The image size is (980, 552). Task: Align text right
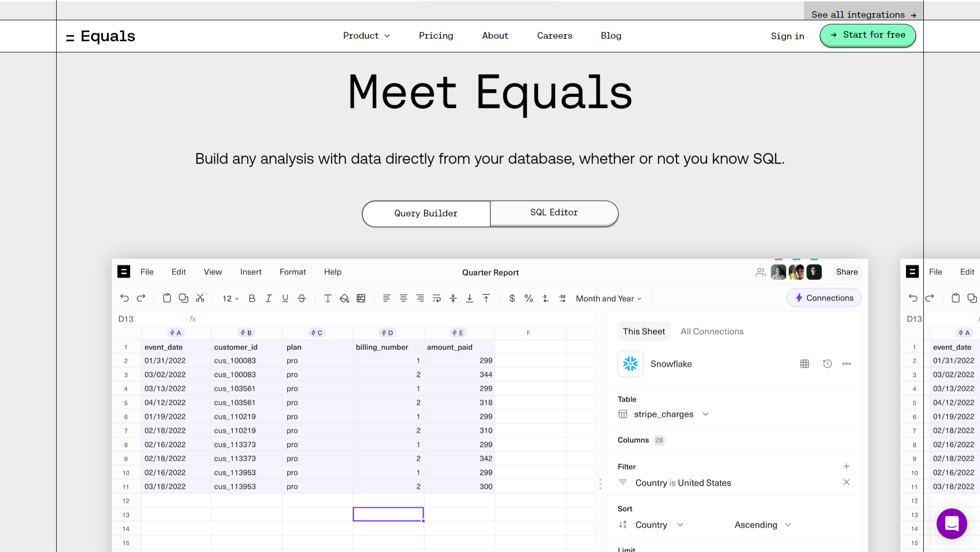(x=420, y=298)
